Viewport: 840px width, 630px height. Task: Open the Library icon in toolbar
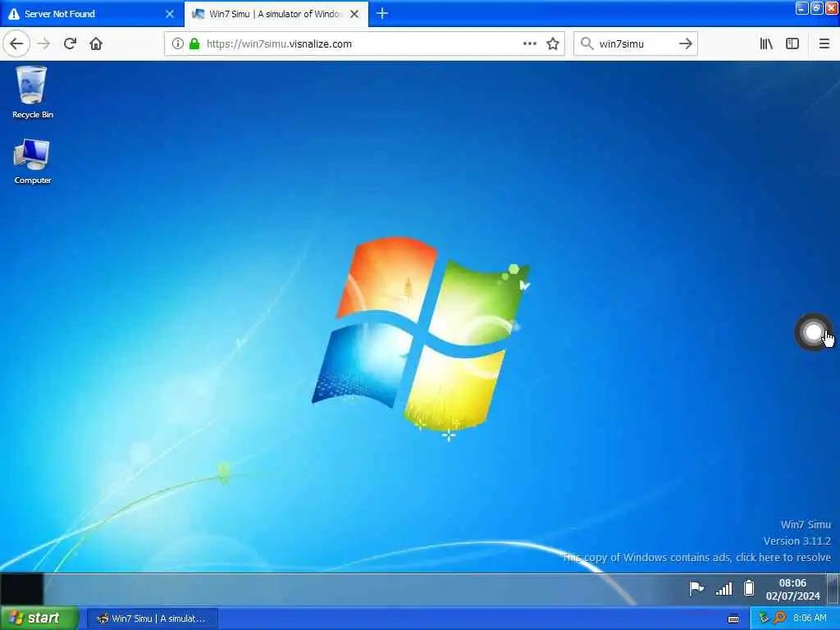766,44
